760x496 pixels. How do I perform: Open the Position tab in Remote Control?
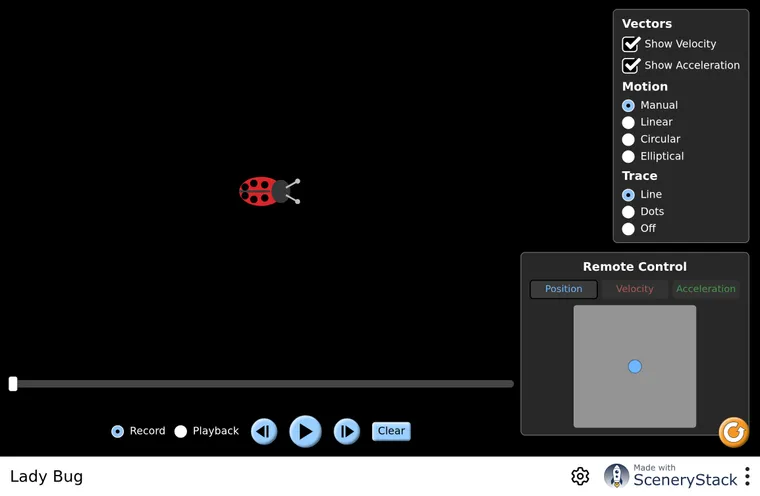[563, 289]
